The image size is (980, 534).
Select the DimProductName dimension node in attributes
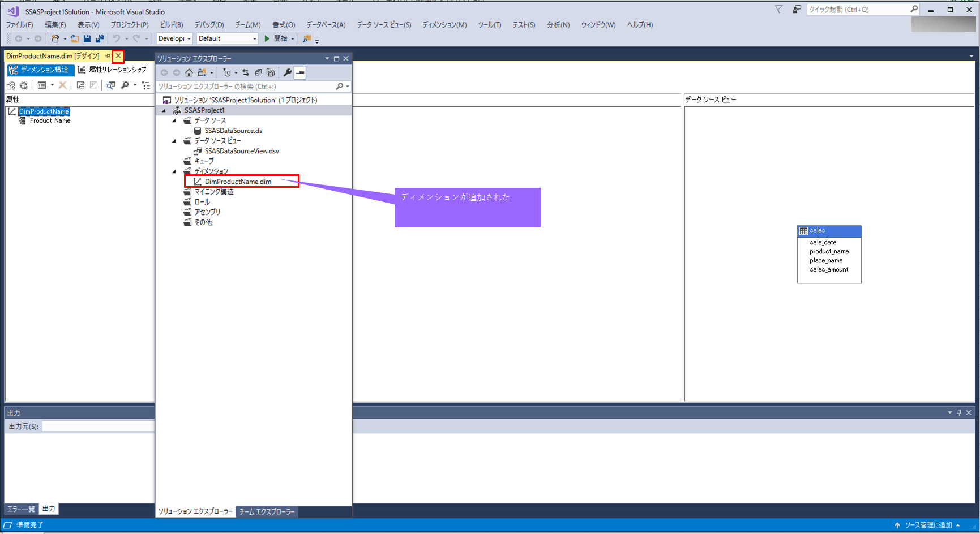[44, 111]
